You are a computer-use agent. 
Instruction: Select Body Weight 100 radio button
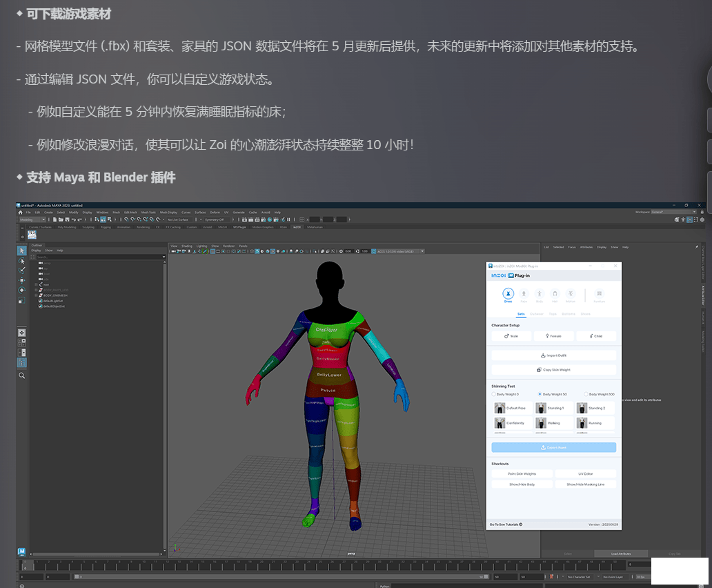point(586,394)
